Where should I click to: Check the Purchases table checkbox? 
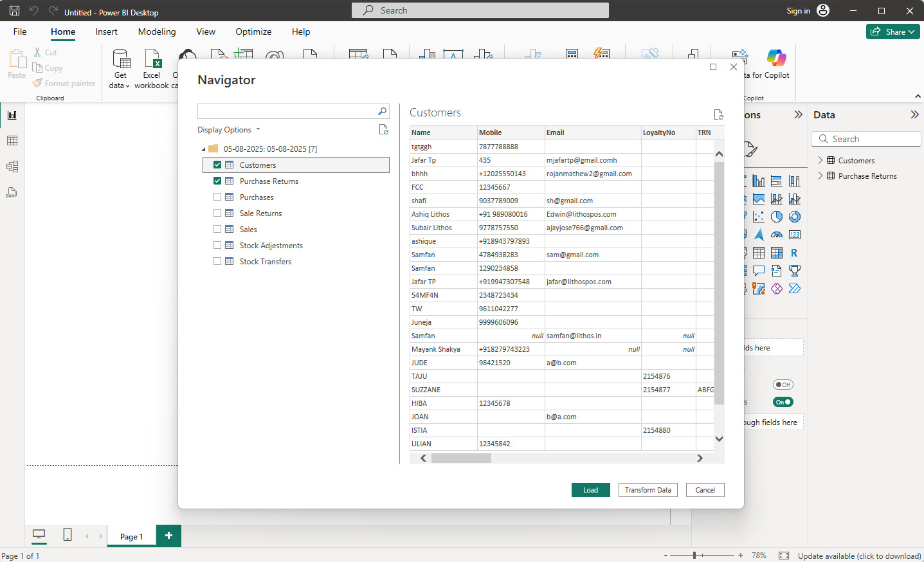pos(217,197)
